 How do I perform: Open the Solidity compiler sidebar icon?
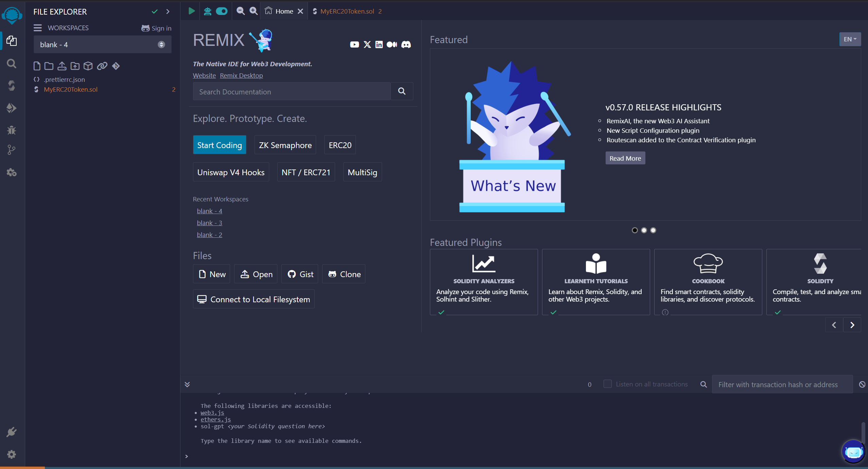tap(12, 86)
